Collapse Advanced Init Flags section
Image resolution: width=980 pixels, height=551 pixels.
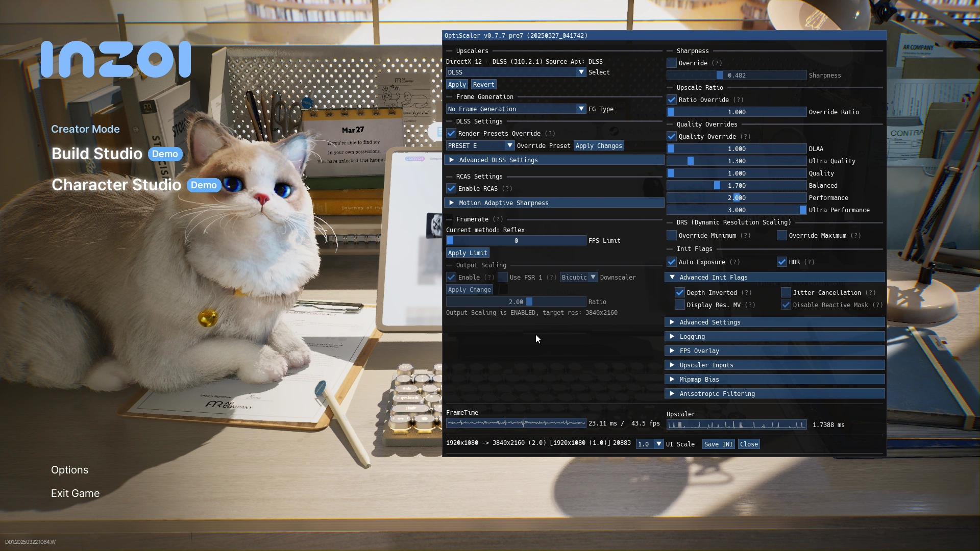pyautogui.click(x=775, y=278)
